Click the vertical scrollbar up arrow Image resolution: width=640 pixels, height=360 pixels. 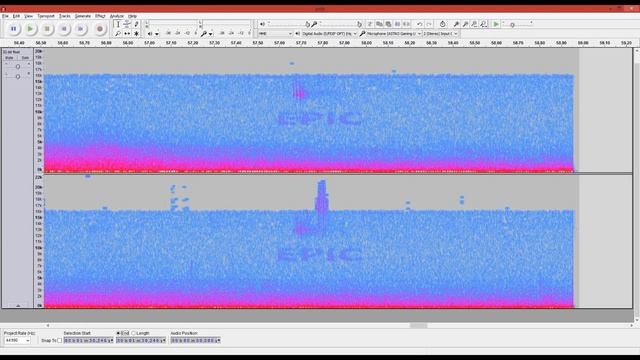tap(637, 51)
